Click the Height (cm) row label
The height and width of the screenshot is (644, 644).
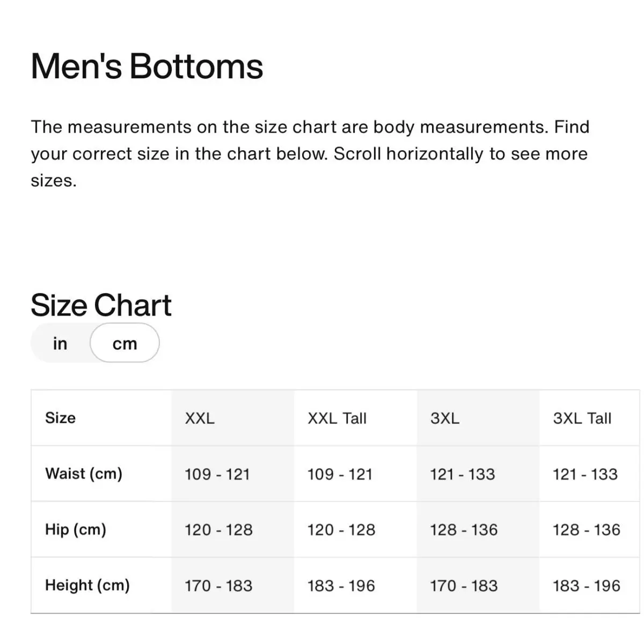tap(87, 586)
